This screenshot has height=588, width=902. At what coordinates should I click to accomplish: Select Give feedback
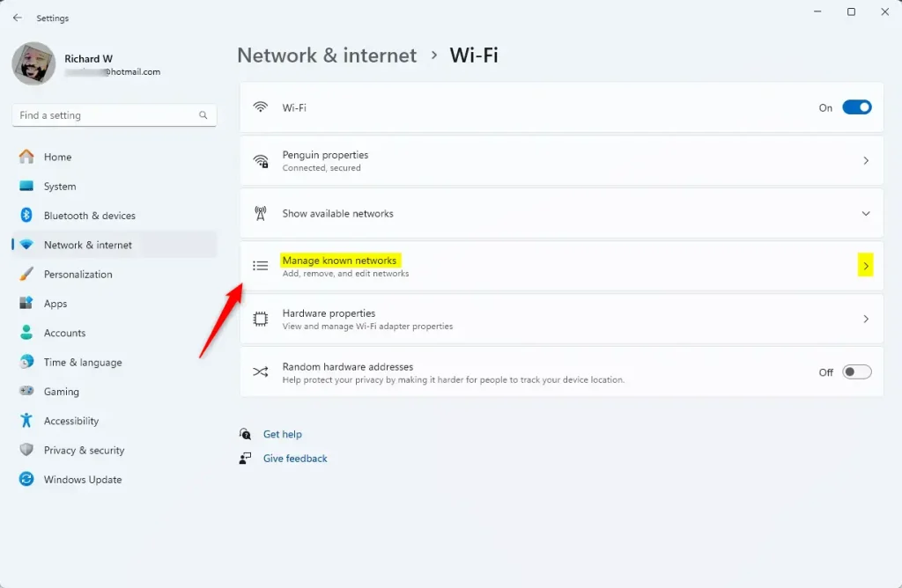[x=294, y=458]
